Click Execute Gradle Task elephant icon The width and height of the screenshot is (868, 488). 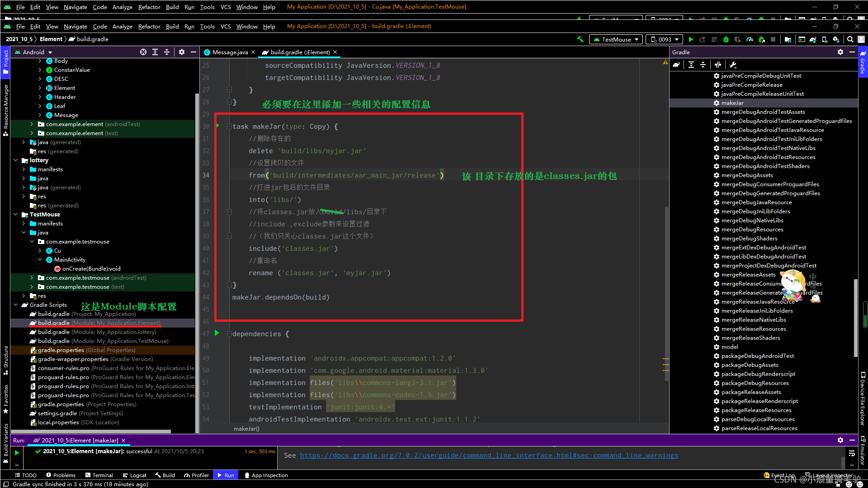click(676, 65)
